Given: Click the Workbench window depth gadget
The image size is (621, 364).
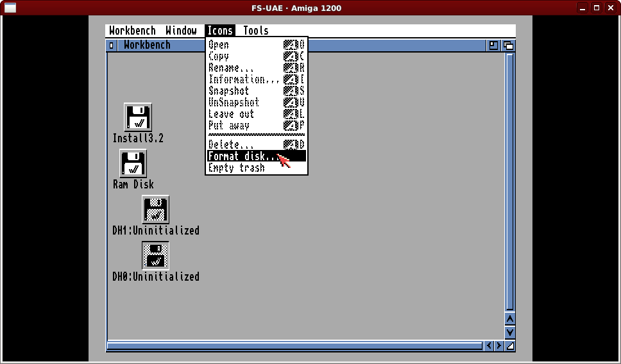Looking at the screenshot, I should coord(508,45).
